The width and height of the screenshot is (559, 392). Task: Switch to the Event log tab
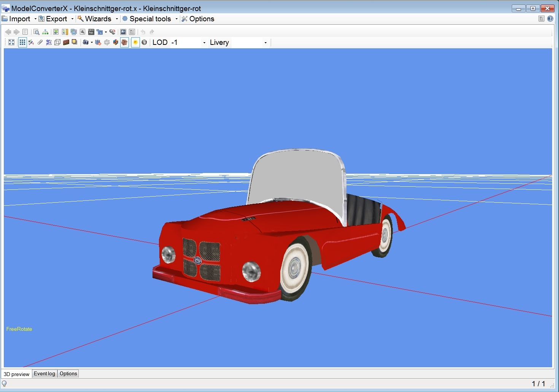44,373
